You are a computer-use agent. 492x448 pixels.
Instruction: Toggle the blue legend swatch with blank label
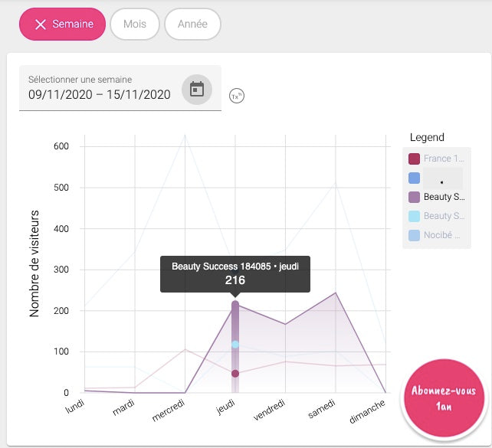click(414, 178)
